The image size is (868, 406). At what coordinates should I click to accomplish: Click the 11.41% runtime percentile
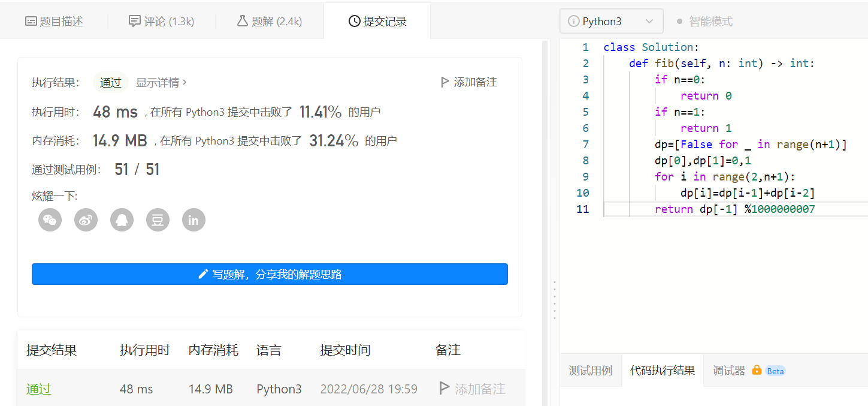tap(320, 112)
